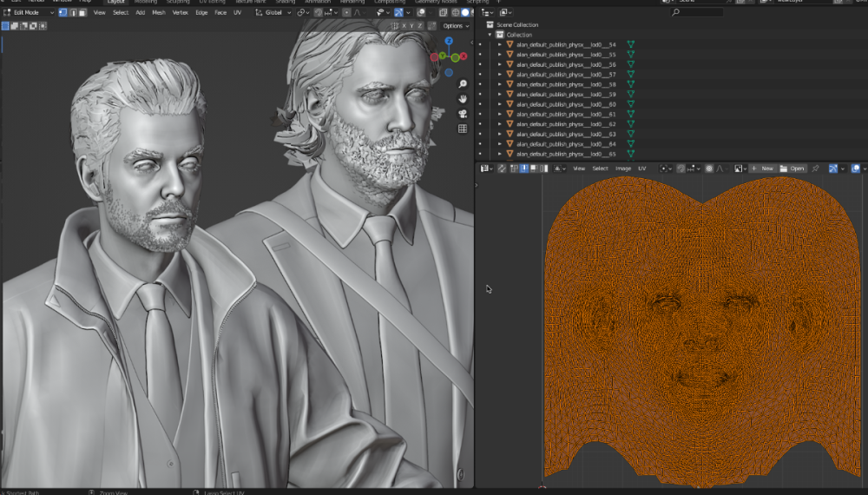Click mesh data icon of lod0__54
The image size is (868, 495).
click(x=631, y=44)
